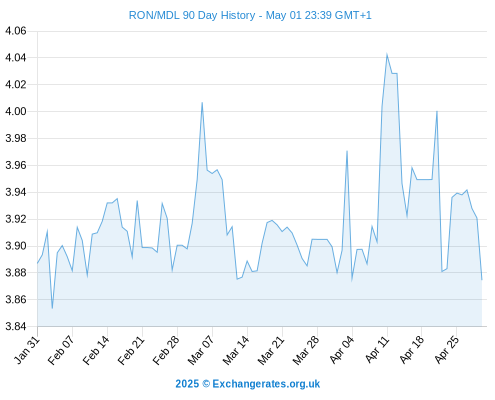Click the 3.84 y-axis value label

click(x=16, y=326)
